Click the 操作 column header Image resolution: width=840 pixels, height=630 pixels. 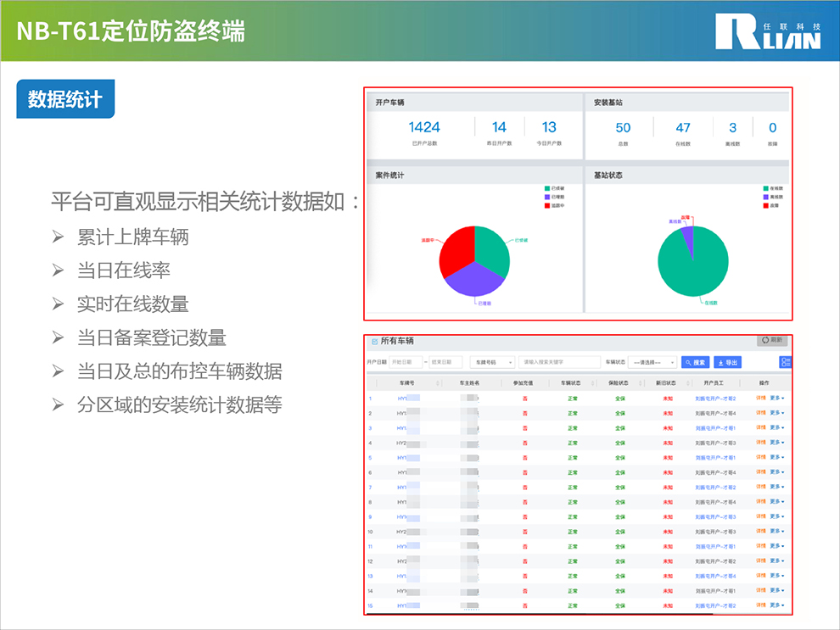coord(764,383)
